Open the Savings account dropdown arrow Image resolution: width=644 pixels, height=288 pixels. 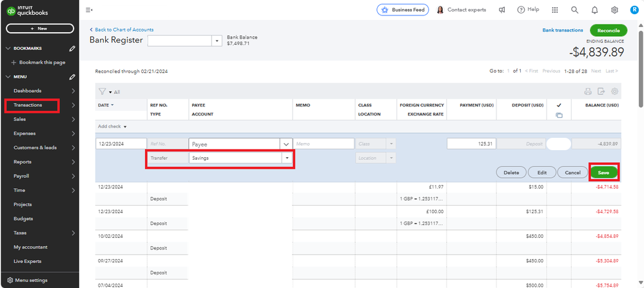point(287,158)
